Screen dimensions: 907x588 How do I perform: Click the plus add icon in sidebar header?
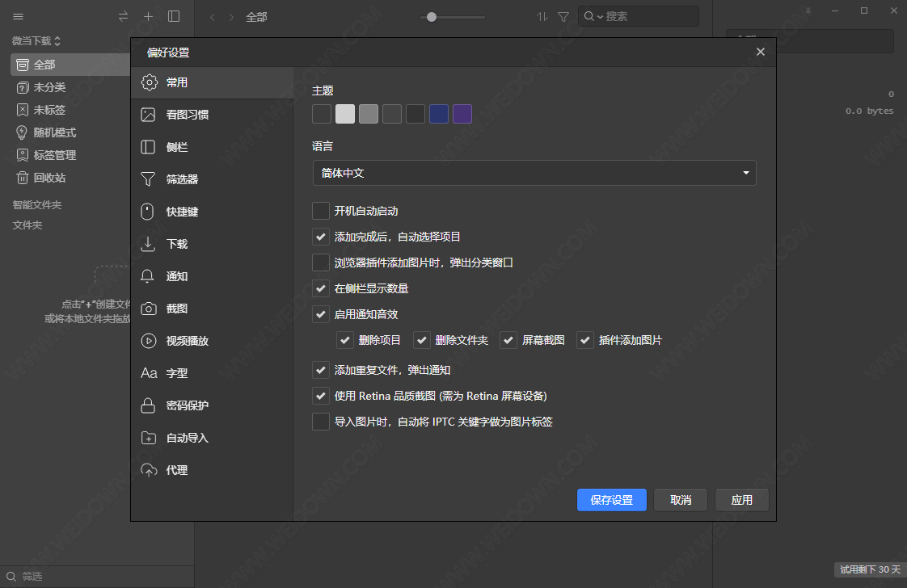click(148, 17)
